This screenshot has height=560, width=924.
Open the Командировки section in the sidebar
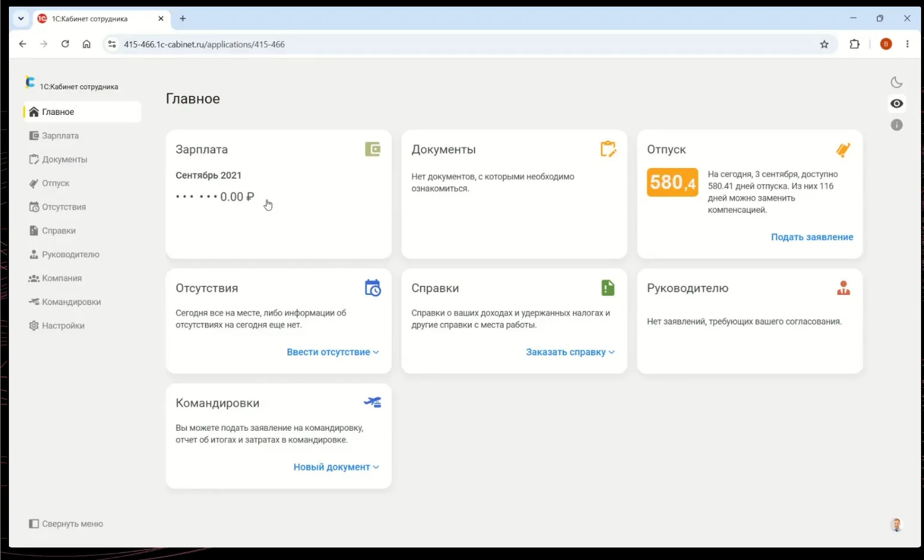(82, 302)
